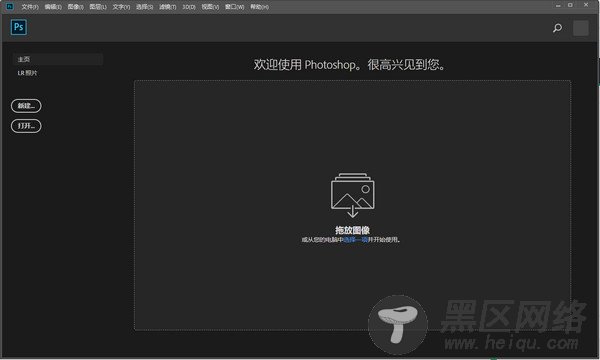This screenshot has width=600, height=360.
Task: Open the 帮助 (Help) menu
Action: [x=259, y=7]
